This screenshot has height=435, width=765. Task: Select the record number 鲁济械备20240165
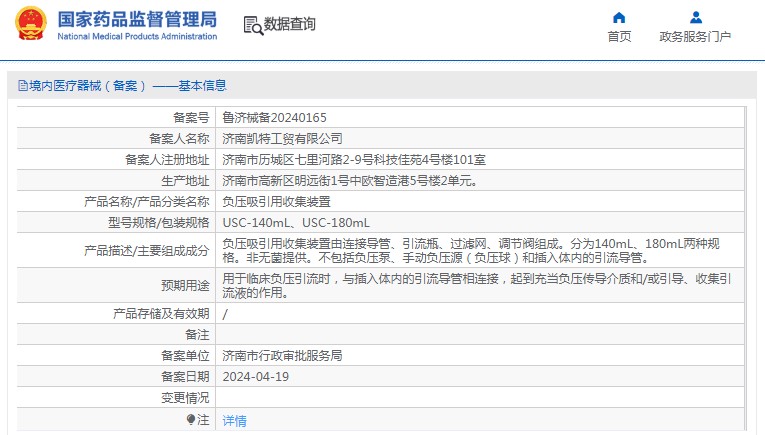pyautogui.click(x=274, y=117)
